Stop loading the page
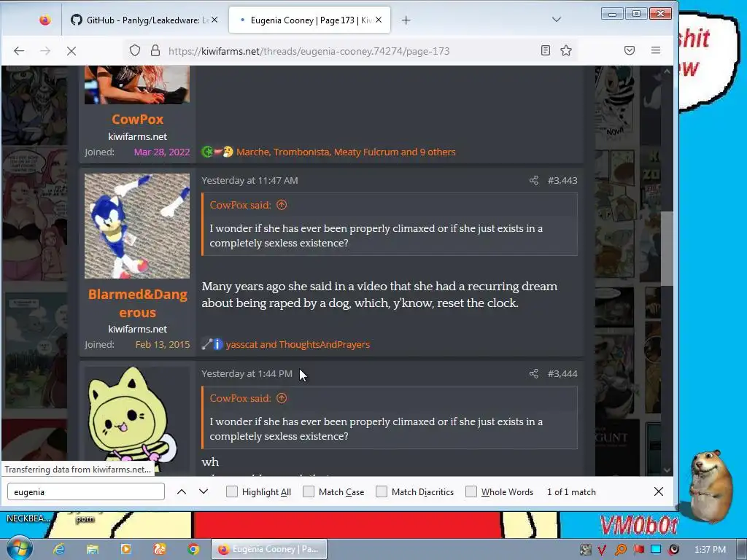The width and height of the screenshot is (747, 560). tap(71, 50)
